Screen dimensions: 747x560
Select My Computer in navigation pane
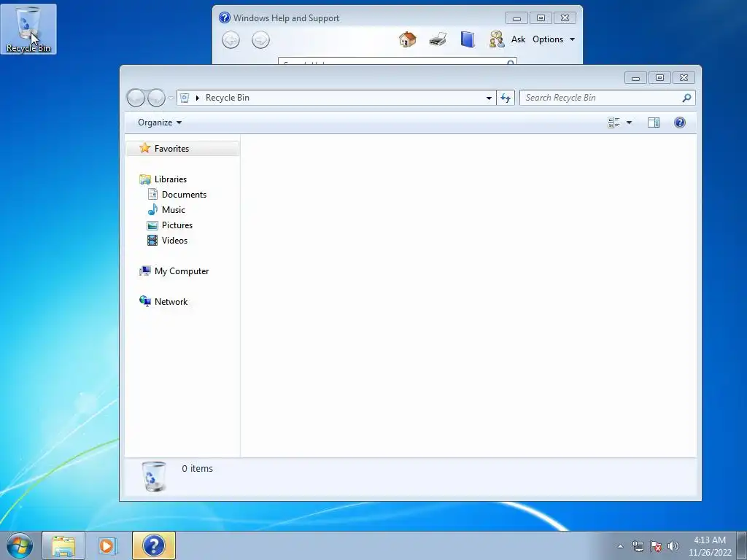click(182, 271)
